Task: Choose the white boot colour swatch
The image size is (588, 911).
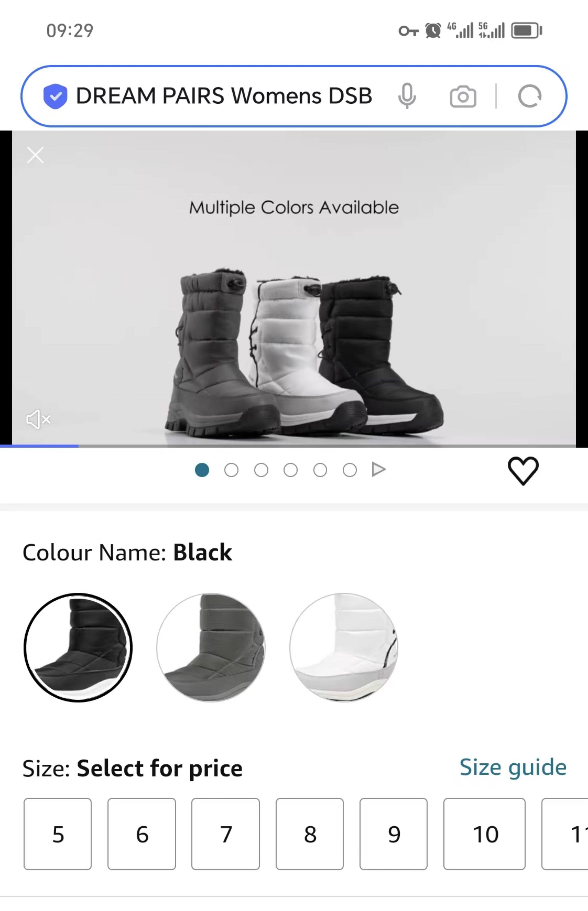Action: click(344, 647)
